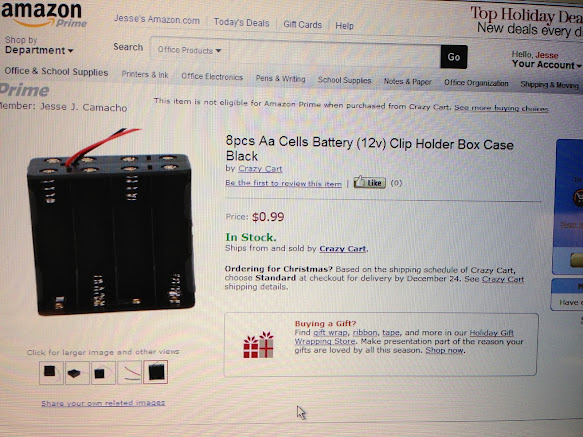Click 'Be the first to review this item'
Image resolution: width=583 pixels, height=437 pixels.
pos(283,183)
